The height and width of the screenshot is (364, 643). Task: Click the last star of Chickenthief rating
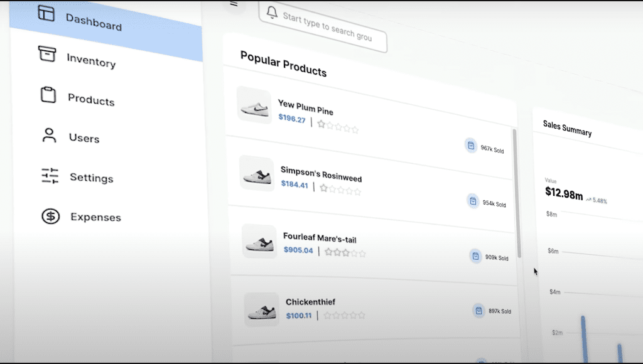click(361, 315)
